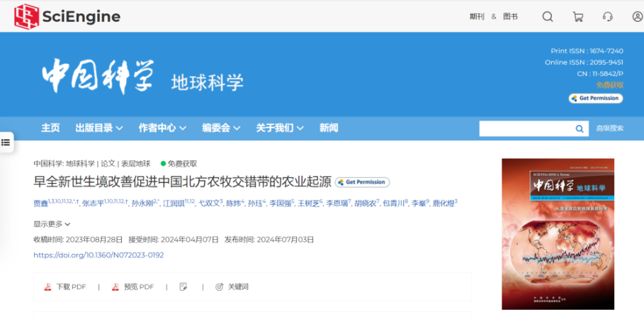Click 下载 PDF to download article
Screen dimensions: 644x317
(x=65, y=287)
